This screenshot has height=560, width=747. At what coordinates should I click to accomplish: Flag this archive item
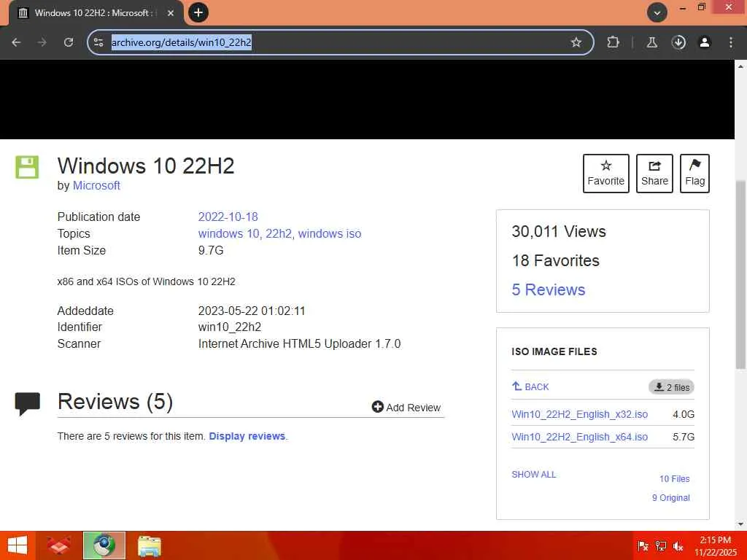(694, 174)
